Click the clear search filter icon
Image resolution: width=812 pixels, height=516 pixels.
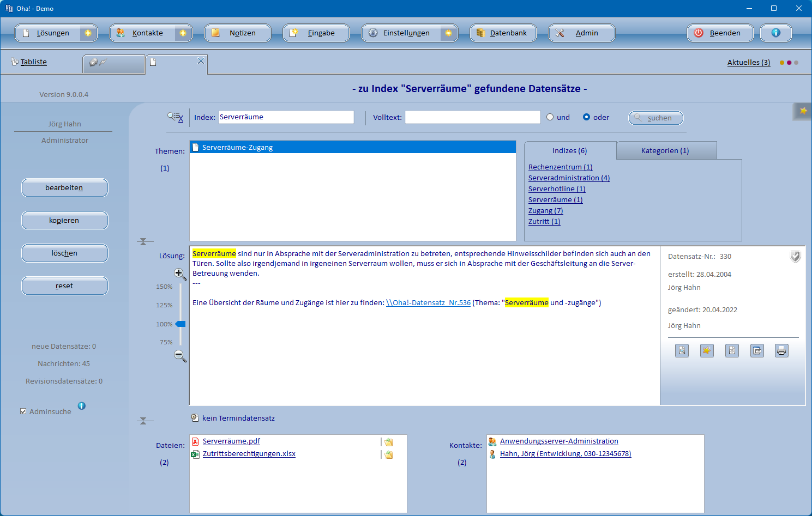pyautogui.click(x=175, y=117)
